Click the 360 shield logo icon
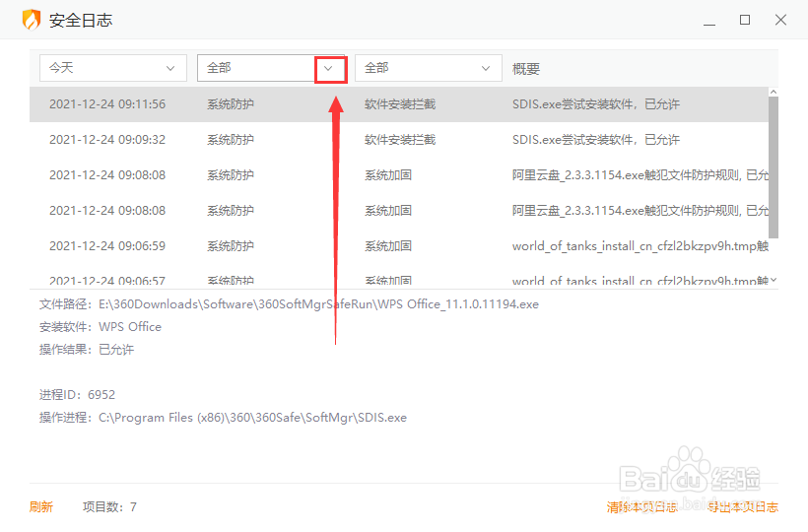Screen dimensions: 808x532 32,20
